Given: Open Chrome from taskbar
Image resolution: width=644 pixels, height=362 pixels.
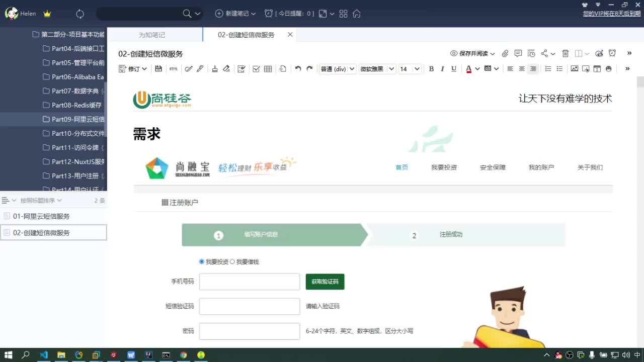Looking at the screenshot, I should click(x=184, y=355).
